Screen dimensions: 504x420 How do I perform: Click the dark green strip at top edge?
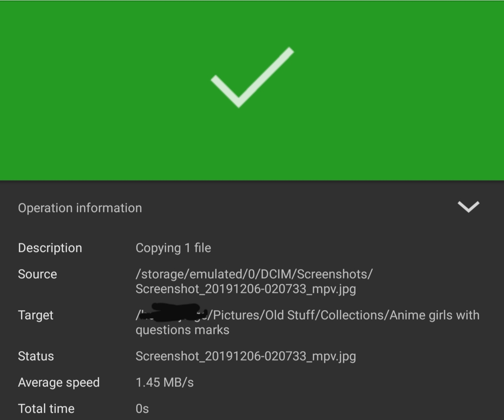(x=252, y=1)
